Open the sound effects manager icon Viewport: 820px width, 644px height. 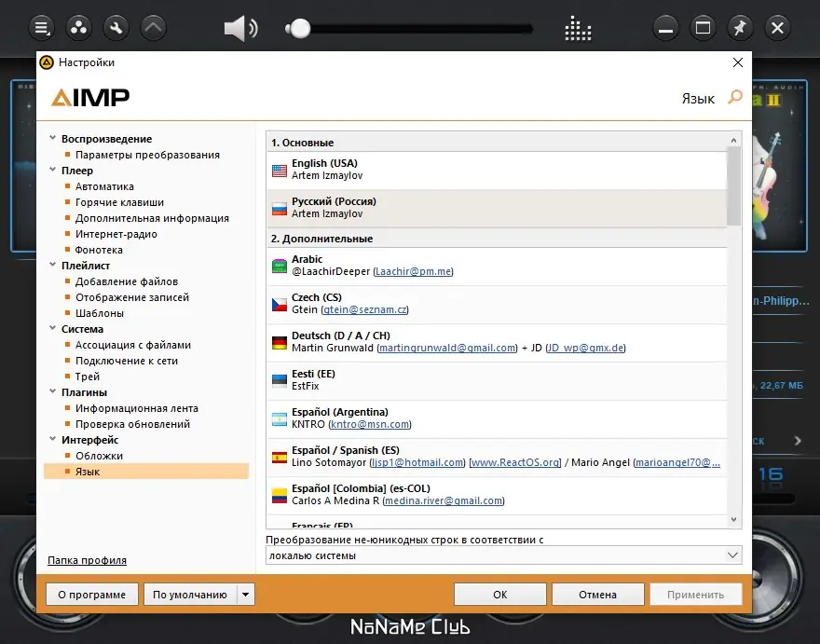tap(78, 28)
